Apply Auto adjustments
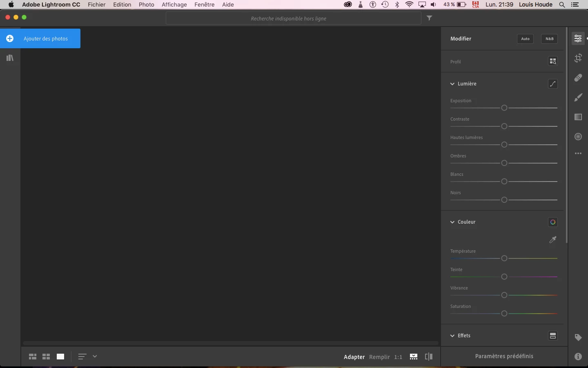This screenshot has height=368, width=588. coord(526,39)
